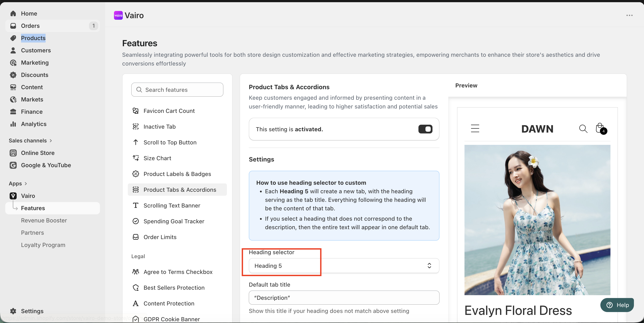Click the three-dot more options icon
Image resolution: width=644 pixels, height=323 pixels.
click(x=629, y=16)
